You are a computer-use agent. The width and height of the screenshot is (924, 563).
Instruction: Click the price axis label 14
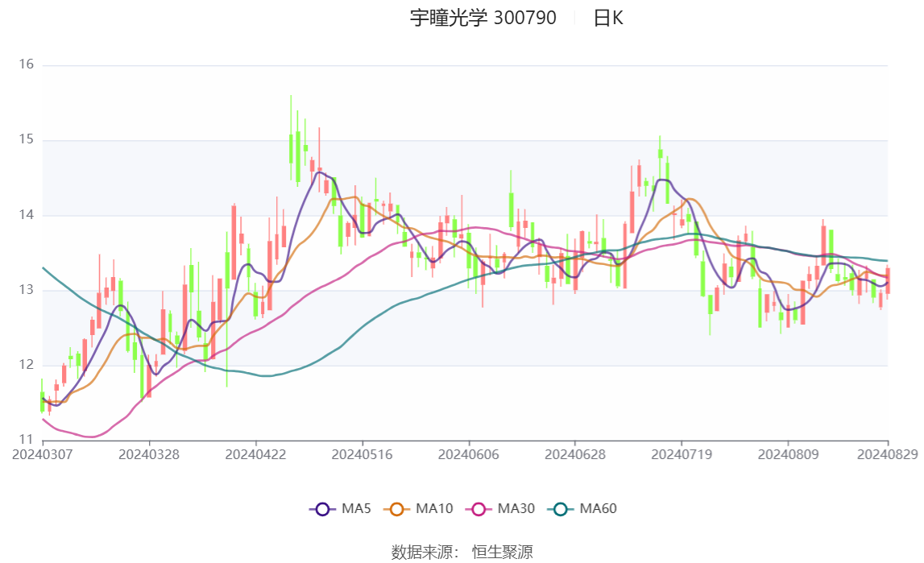[26, 214]
